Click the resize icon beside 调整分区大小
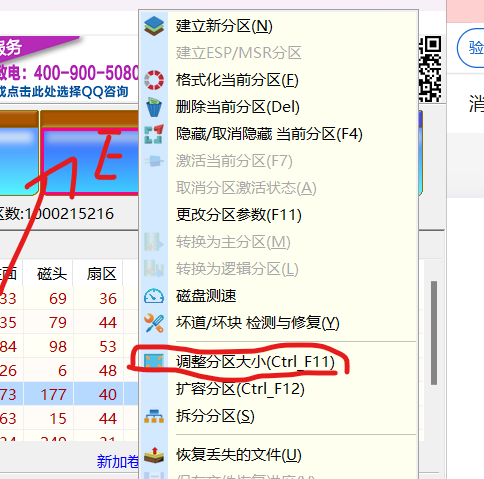This screenshot has width=484, height=479. click(154, 361)
